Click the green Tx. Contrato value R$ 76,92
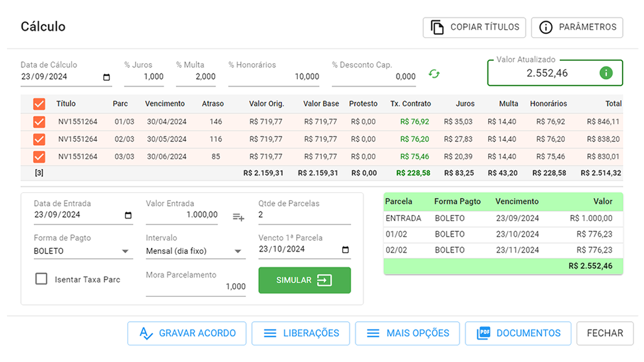Screen dimensions: 644x362 [415, 122]
